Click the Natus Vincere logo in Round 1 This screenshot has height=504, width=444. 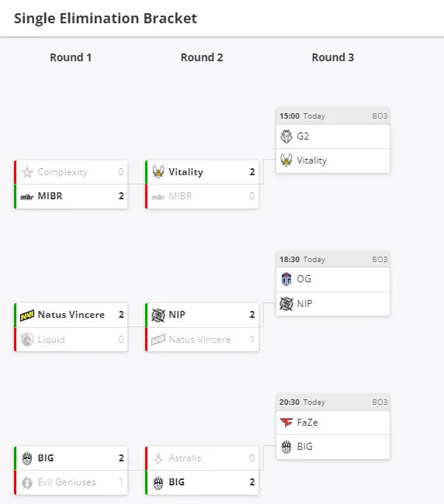tap(27, 316)
